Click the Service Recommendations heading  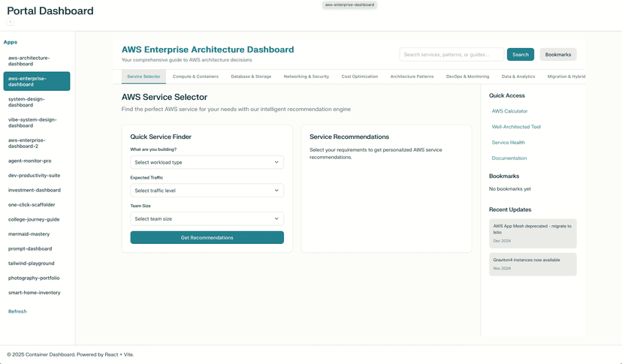pos(349,137)
